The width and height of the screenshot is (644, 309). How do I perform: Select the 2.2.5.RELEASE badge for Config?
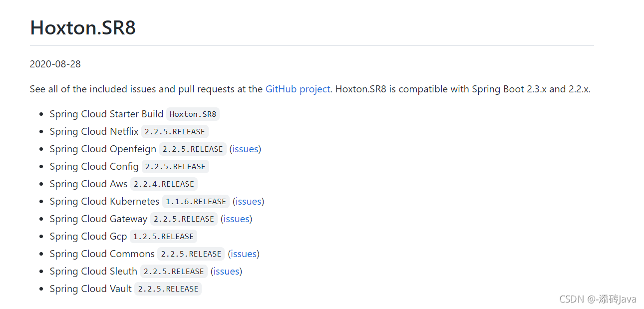pyautogui.click(x=175, y=166)
